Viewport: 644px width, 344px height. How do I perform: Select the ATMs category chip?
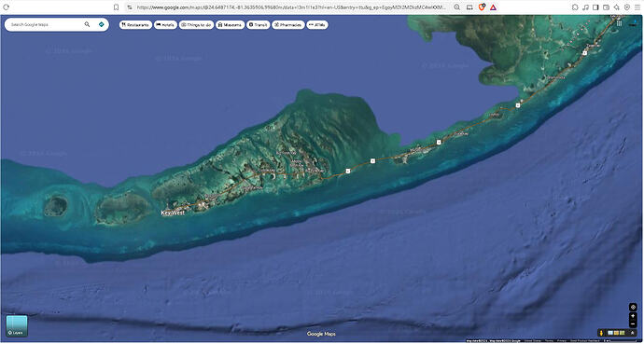[x=317, y=25]
